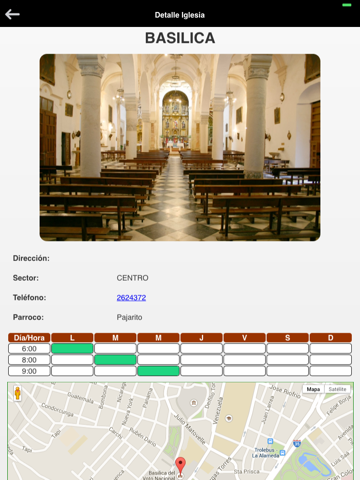
Task: Tap the back arrow icon
Action: [x=12, y=14]
